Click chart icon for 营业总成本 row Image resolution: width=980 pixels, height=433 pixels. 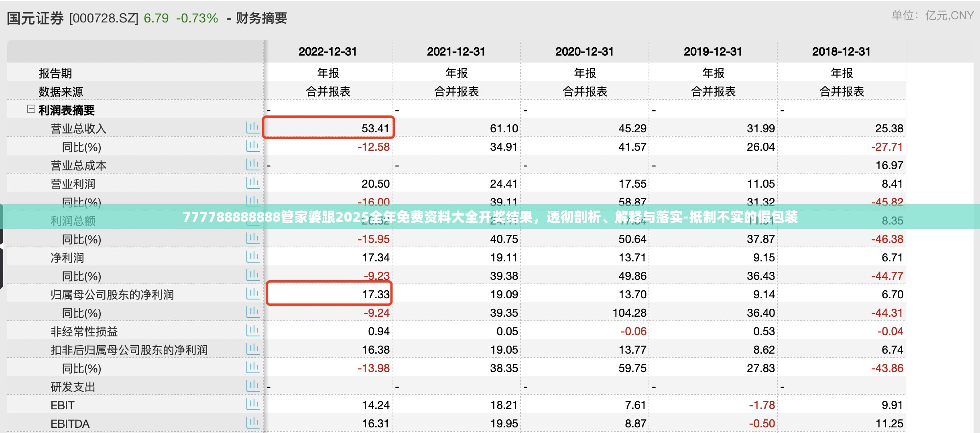coord(253,165)
